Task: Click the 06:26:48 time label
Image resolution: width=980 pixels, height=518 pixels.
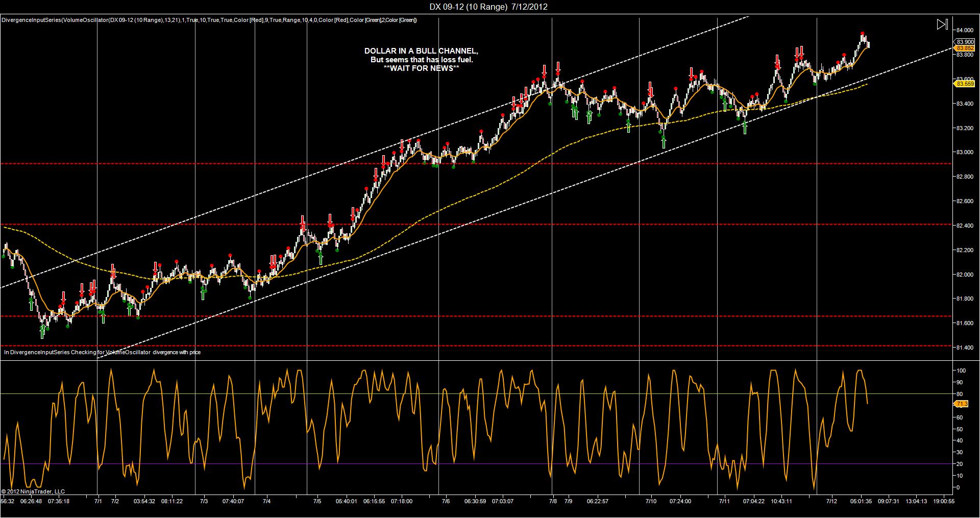Action: (x=31, y=501)
